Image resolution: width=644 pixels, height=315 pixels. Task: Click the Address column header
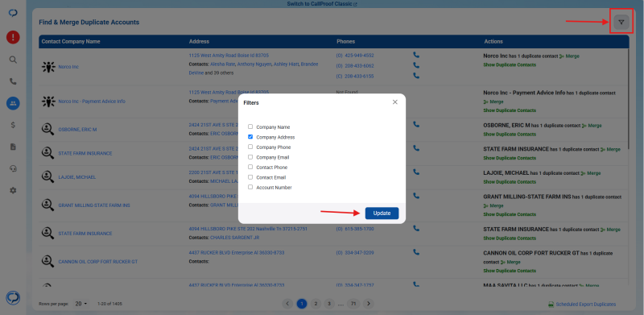point(199,42)
